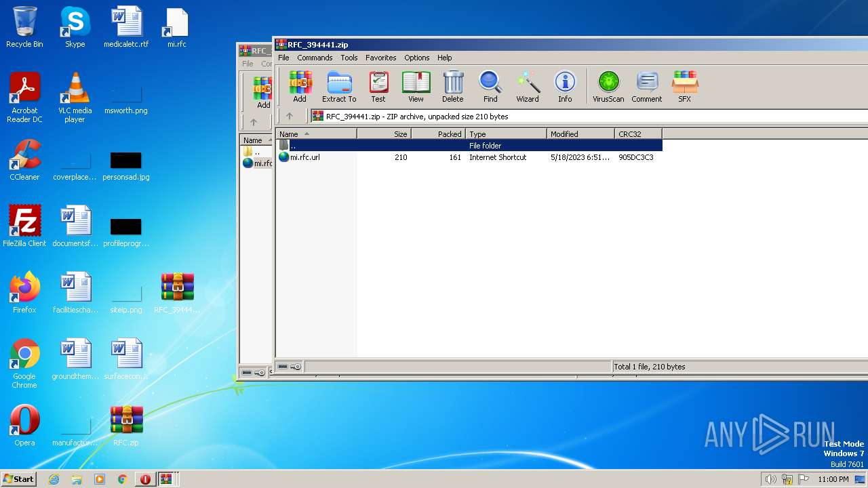Image resolution: width=868 pixels, height=488 pixels.
Task: Open the Commands menu
Action: pos(315,58)
